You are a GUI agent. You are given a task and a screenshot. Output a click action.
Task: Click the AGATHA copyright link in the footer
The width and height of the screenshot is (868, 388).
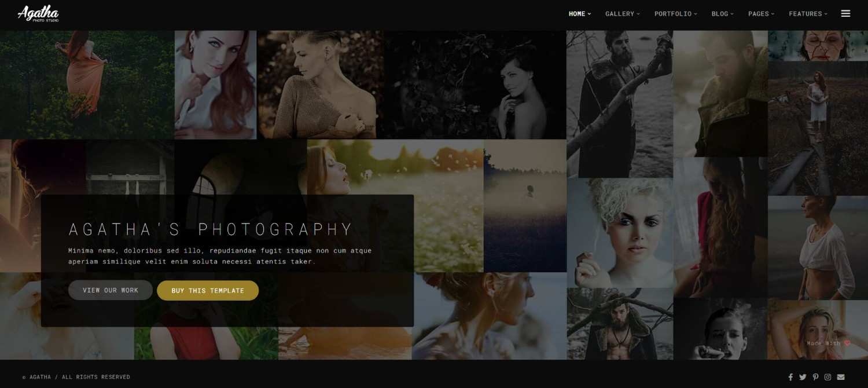point(40,376)
